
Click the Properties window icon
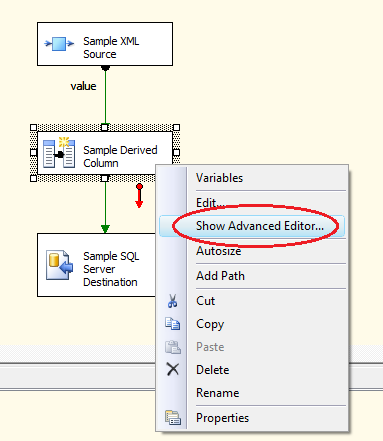point(173,418)
